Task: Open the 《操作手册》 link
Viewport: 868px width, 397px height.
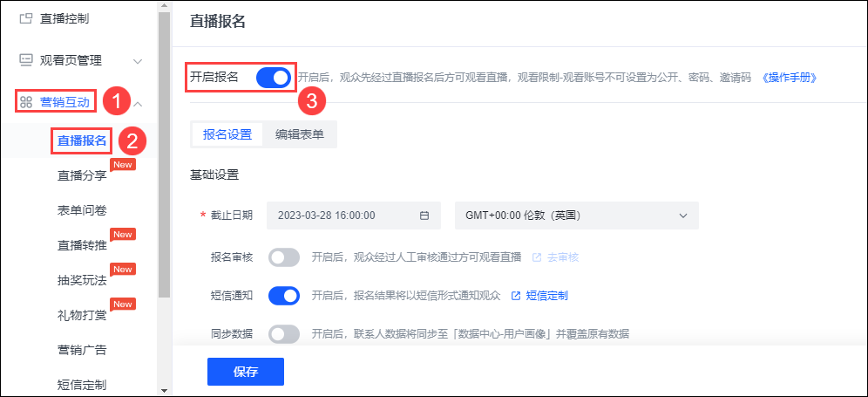Action: (790, 78)
